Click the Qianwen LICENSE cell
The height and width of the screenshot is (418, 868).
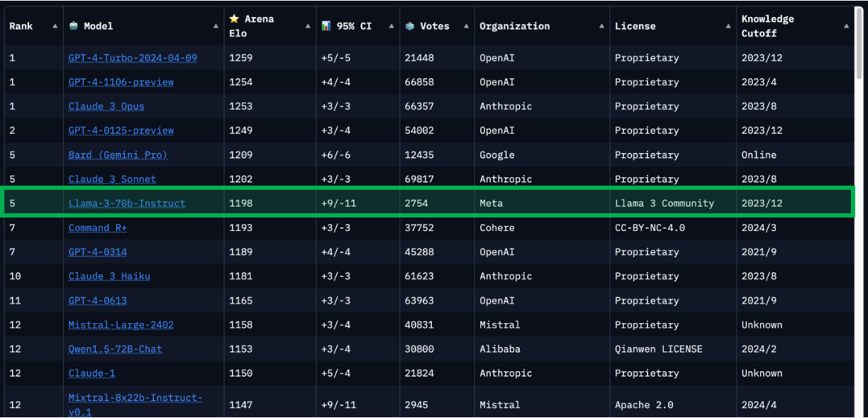click(659, 349)
